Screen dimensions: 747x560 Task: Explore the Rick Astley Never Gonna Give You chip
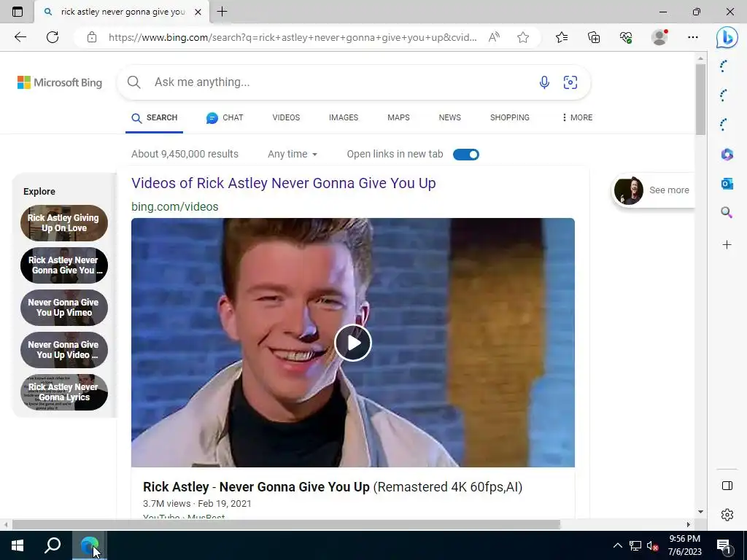[64, 265]
